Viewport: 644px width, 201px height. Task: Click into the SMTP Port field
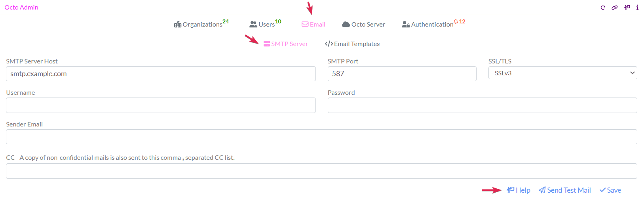click(402, 74)
